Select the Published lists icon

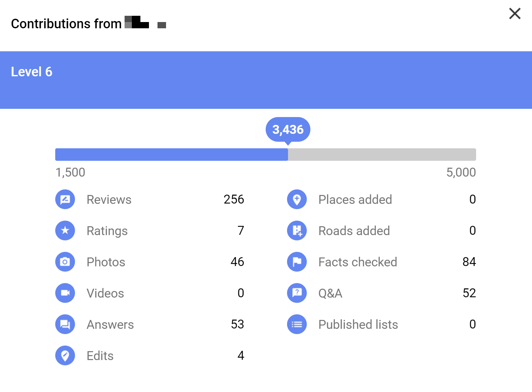click(297, 324)
